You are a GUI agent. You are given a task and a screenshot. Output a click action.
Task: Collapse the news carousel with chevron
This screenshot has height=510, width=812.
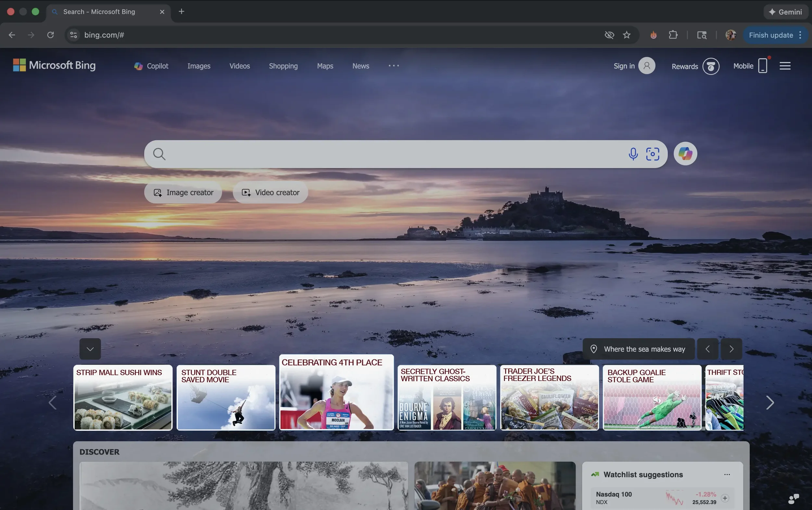click(x=90, y=349)
